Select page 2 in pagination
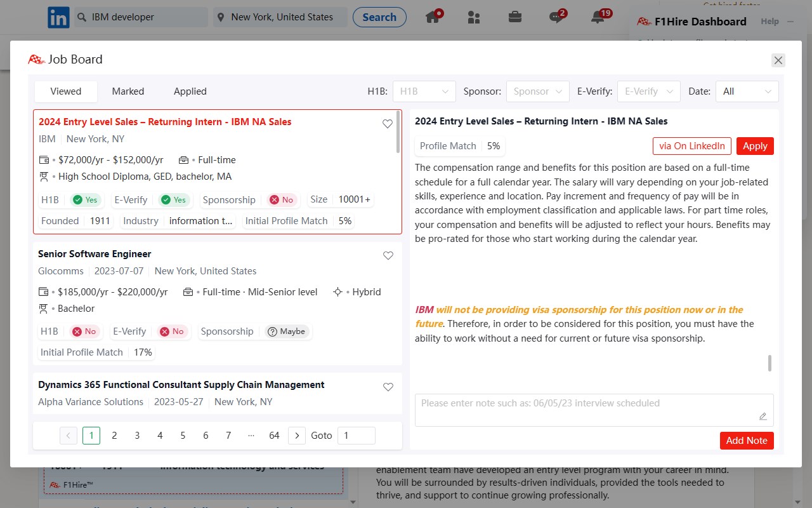The width and height of the screenshot is (812, 508). coord(114,436)
